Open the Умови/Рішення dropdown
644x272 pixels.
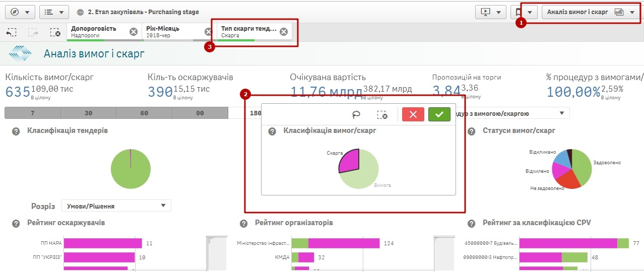(116, 206)
